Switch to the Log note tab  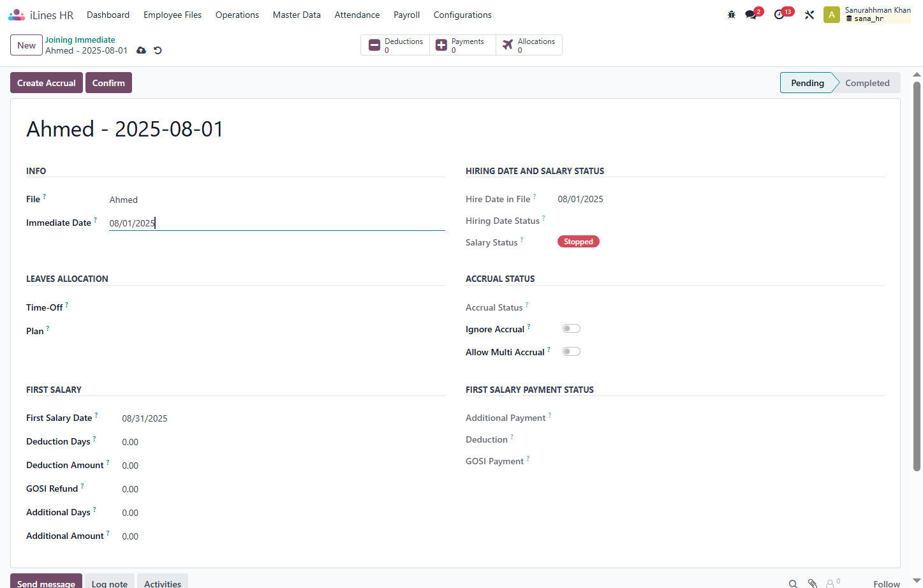pyautogui.click(x=110, y=581)
